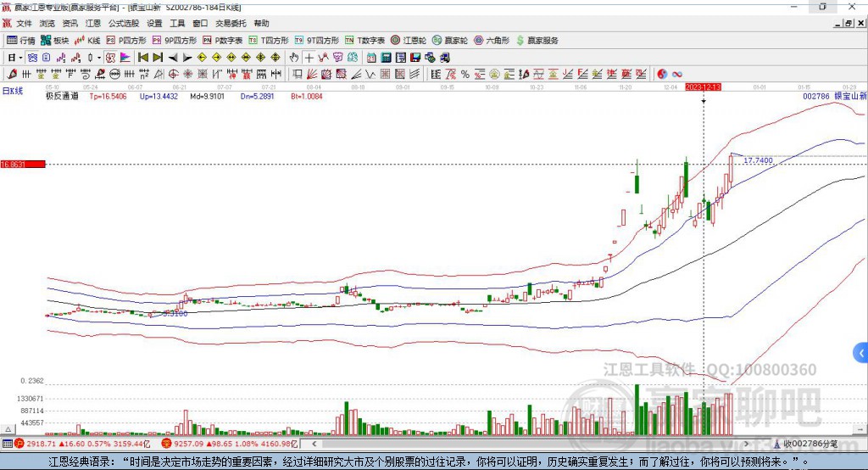
Task: Jump to first bar with green skip-left icon
Action: [x=142, y=58]
